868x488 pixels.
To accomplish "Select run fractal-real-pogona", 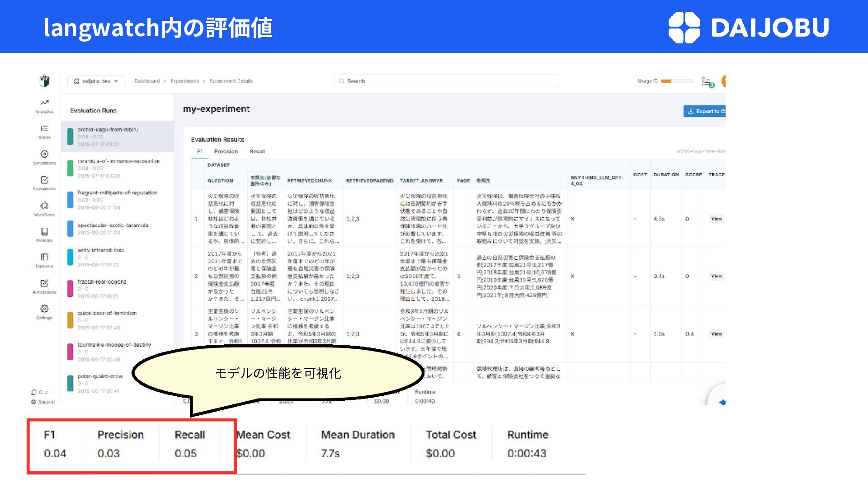I will click(x=118, y=289).
